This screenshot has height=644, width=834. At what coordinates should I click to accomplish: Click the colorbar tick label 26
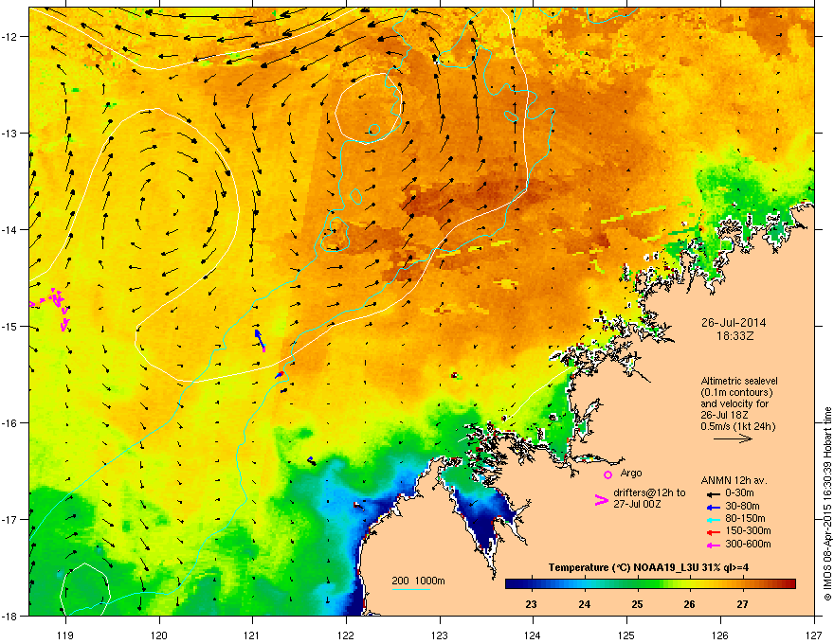coord(689,604)
